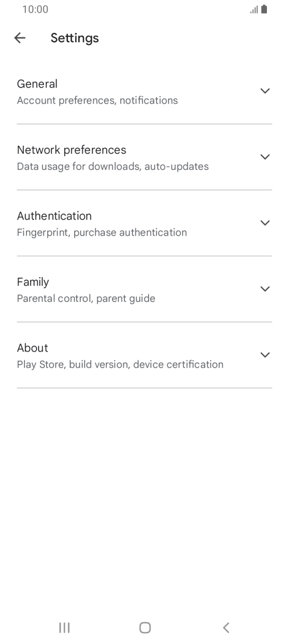
Task: Tap 'Parental control, parent guide' text
Action: click(86, 298)
